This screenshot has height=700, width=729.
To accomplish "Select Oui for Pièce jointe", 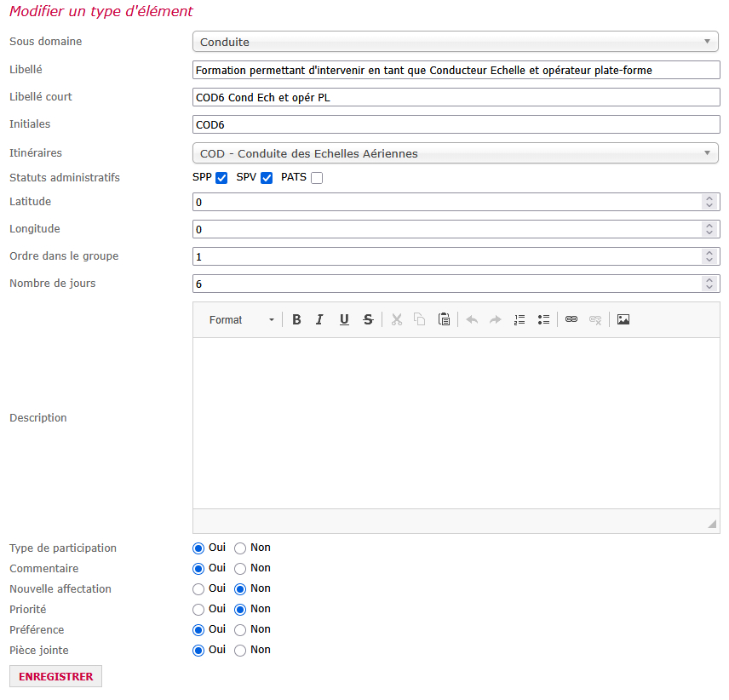I will pyautogui.click(x=198, y=651).
